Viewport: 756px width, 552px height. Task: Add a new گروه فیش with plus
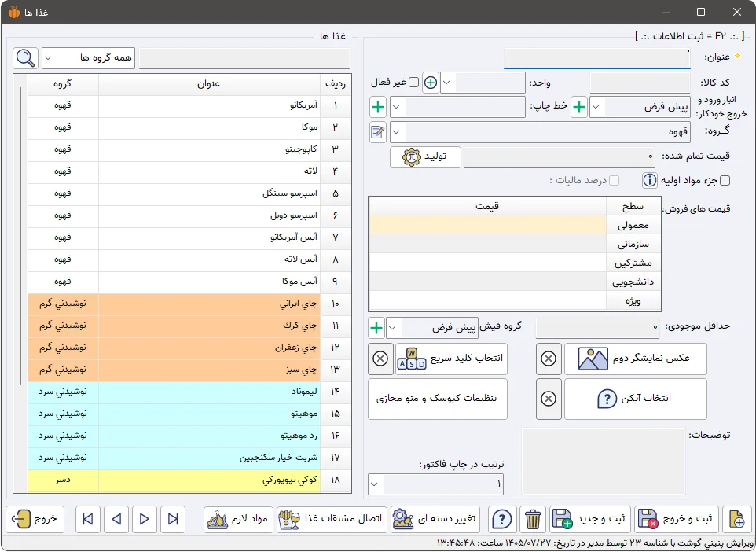tap(376, 328)
